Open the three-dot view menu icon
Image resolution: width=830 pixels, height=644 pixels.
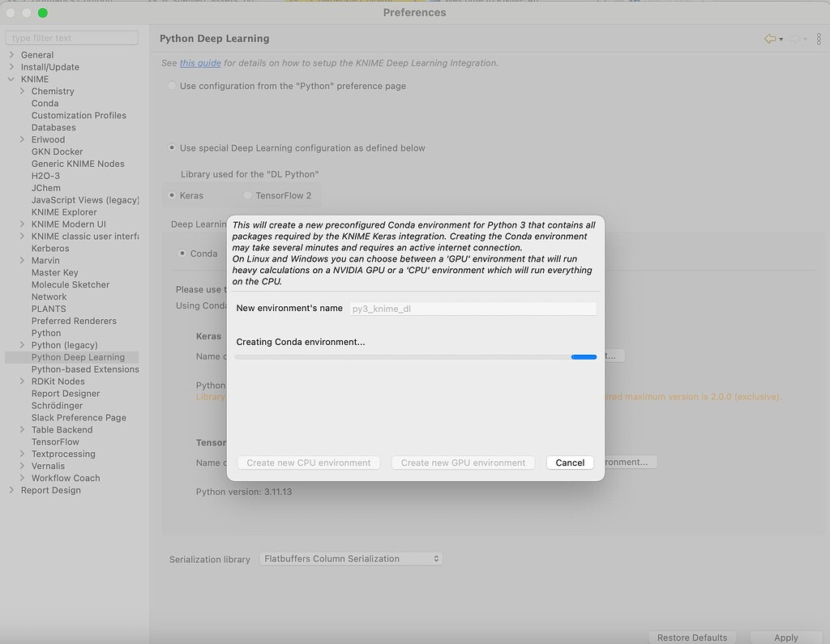coord(819,38)
